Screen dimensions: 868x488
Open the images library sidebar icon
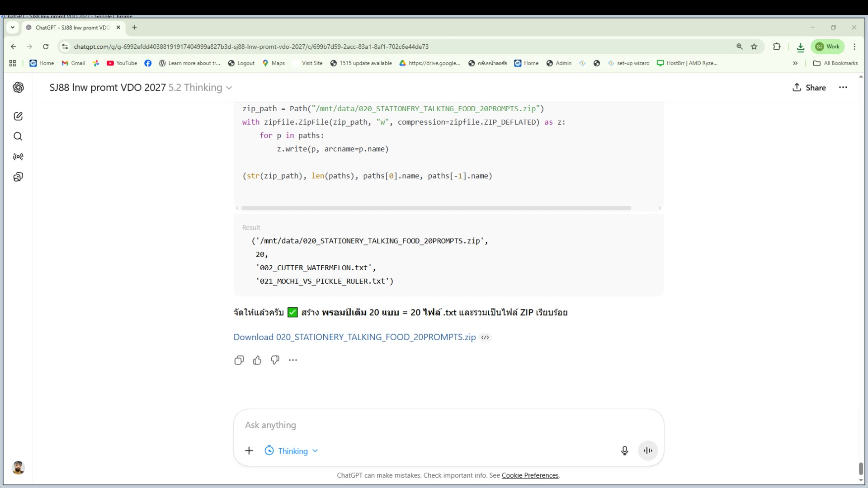(18, 177)
